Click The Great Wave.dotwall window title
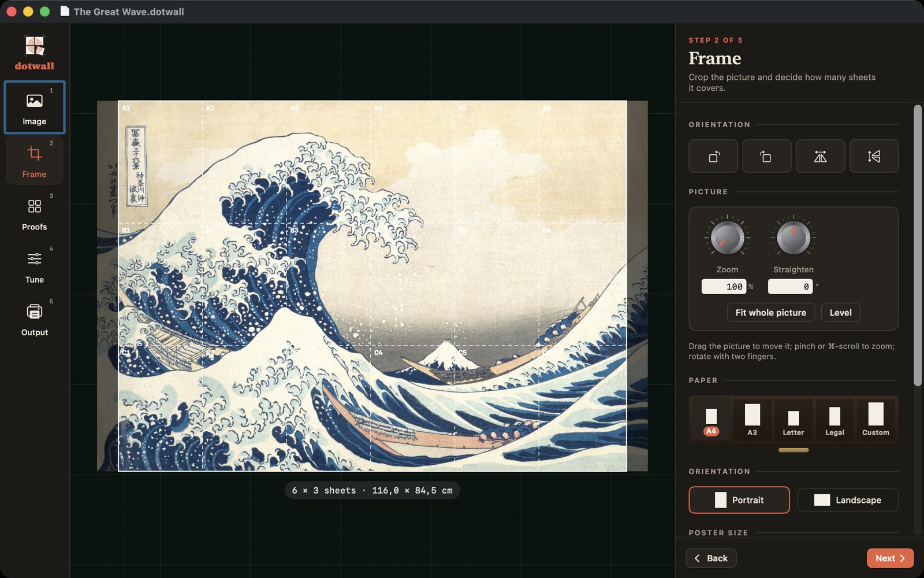Screen dimensions: 924x578 pos(129,12)
